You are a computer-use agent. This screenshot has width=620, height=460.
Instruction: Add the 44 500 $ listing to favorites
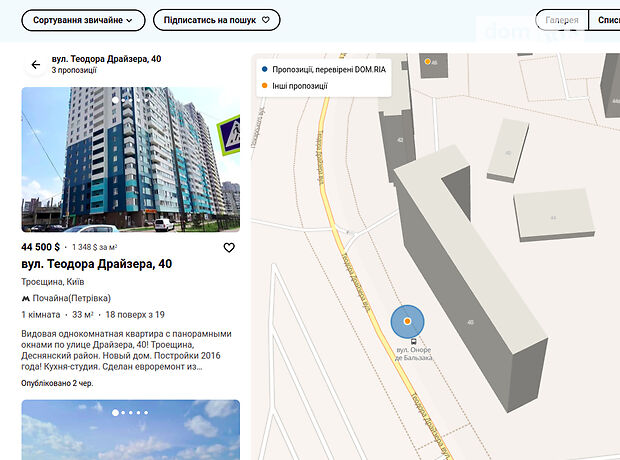(229, 248)
